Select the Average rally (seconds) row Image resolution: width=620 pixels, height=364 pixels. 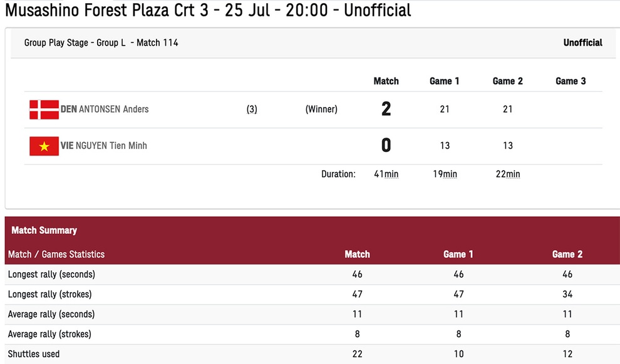pos(313,315)
